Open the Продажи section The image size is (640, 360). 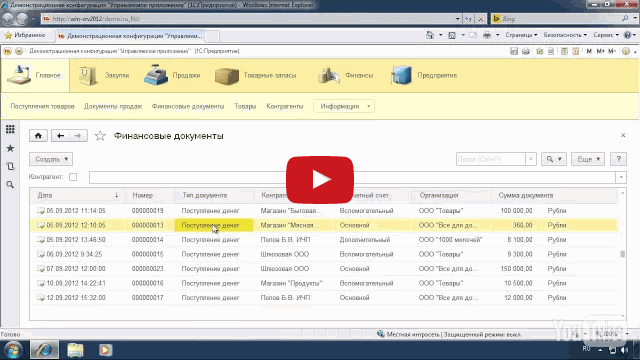pyautogui.click(x=172, y=76)
